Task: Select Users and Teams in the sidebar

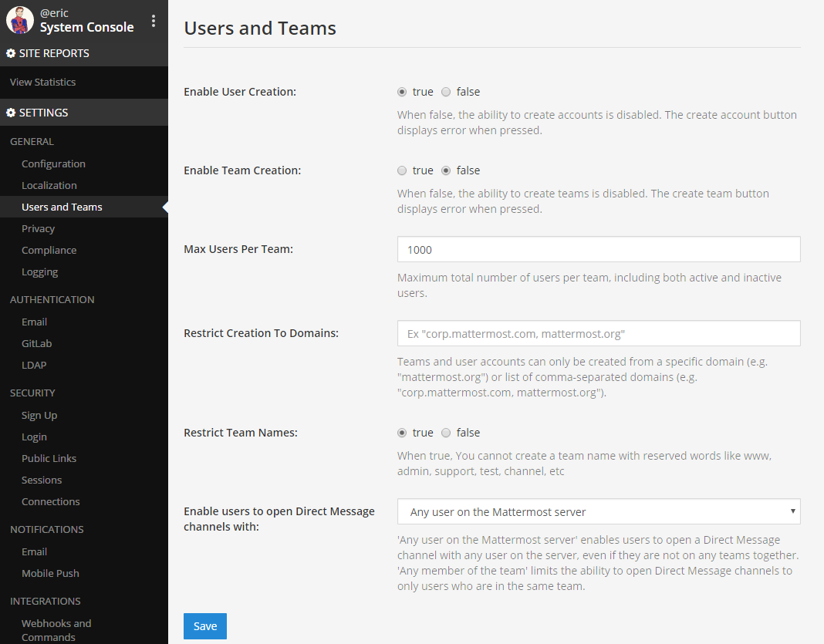Action: click(x=84, y=207)
